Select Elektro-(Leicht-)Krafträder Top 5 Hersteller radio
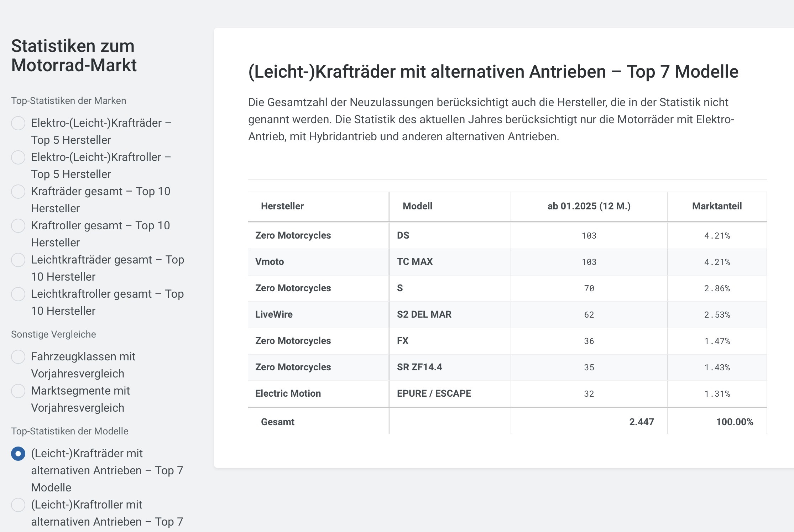 point(18,123)
